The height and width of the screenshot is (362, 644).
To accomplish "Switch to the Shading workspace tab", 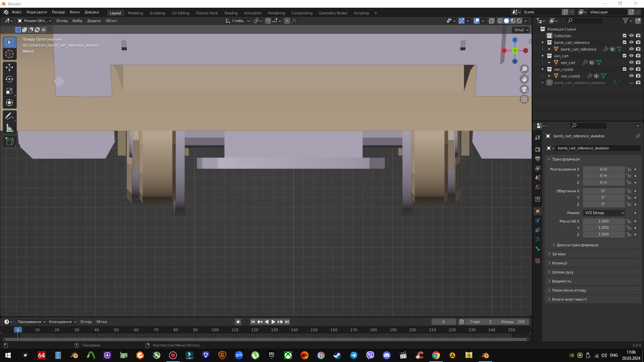I will [231, 13].
